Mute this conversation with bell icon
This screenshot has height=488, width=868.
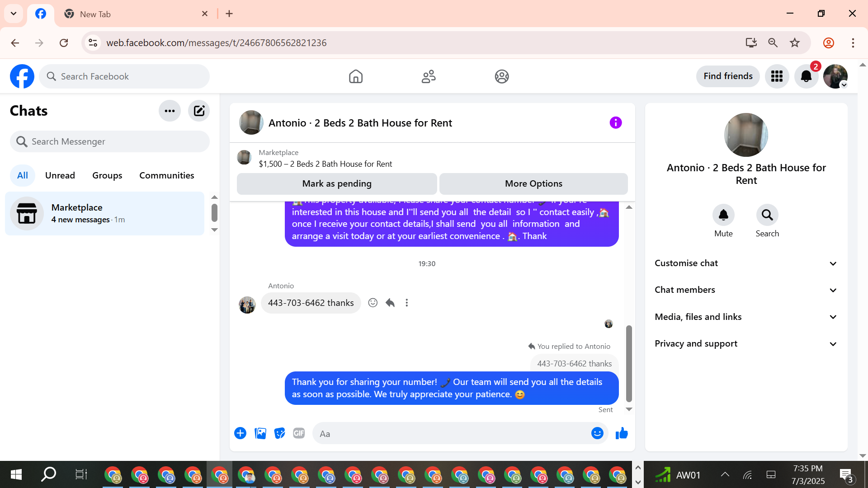723,215
